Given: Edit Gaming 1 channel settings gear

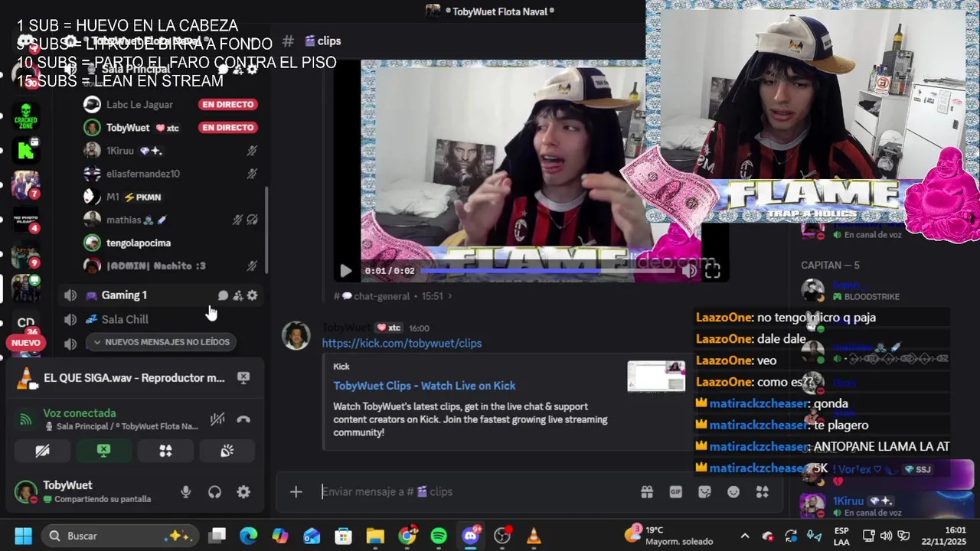Looking at the screenshot, I should click(x=252, y=295).
